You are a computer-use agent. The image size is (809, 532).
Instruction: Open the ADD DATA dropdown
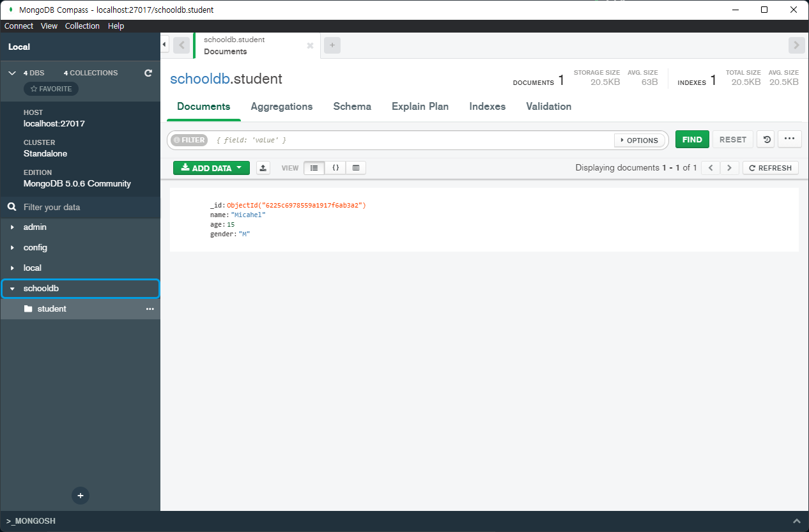pyautogui.click(x=211, y=167)
